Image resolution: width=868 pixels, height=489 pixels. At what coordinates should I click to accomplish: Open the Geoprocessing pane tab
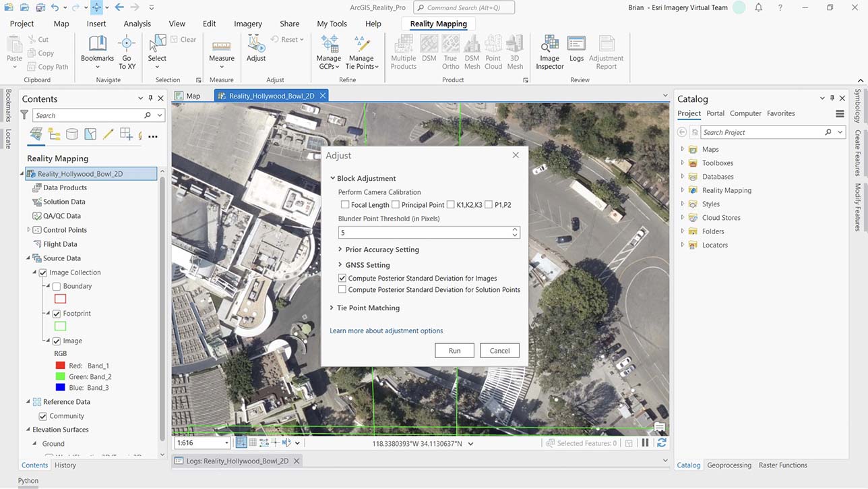pos(729,465)
